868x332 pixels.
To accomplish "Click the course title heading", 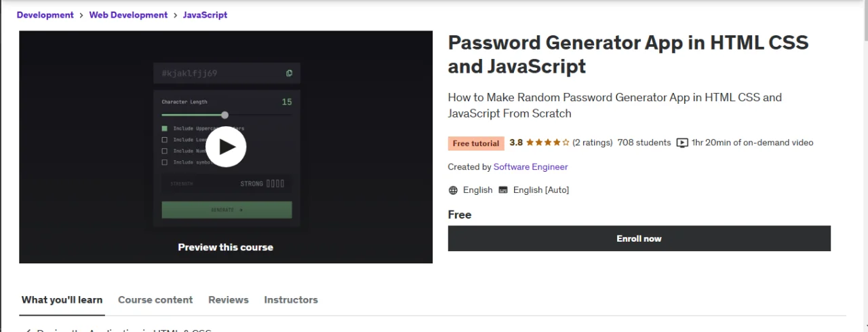I will (628, 54).
